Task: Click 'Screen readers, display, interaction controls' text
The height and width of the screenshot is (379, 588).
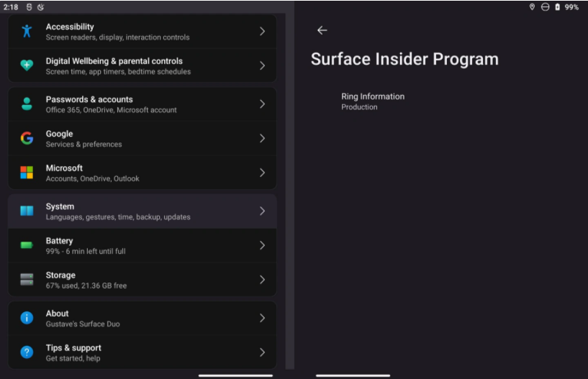Action: [x=118, y=37]
